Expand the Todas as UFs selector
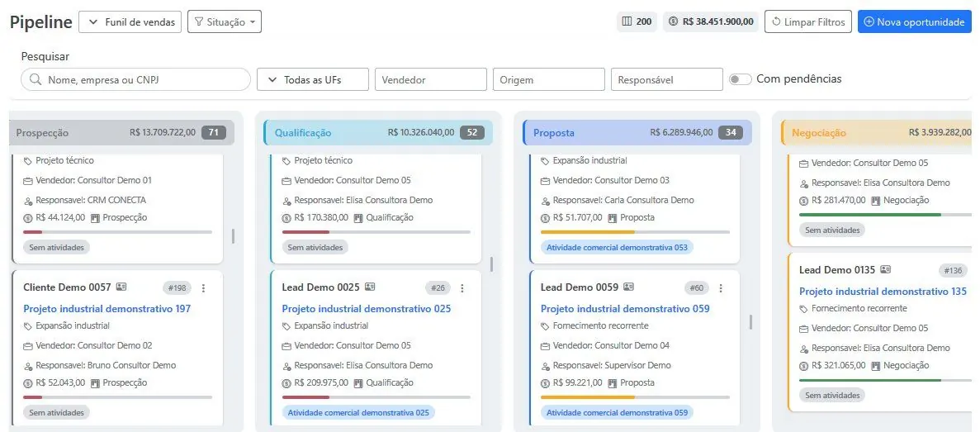Screen dimensions: 980x432 [x=313, y=79]
